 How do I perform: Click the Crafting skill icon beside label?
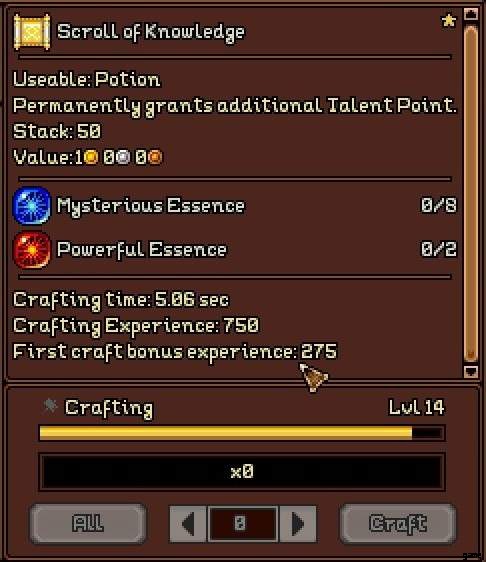click(x=50, y=407)
